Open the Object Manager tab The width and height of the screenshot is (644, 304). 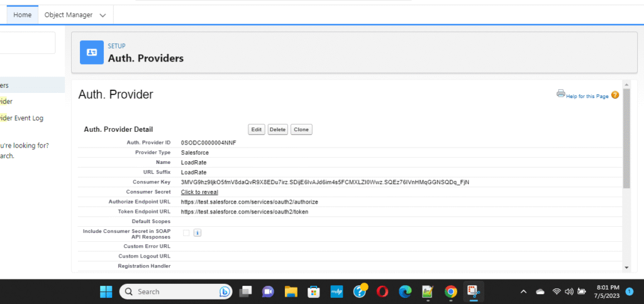68,14
